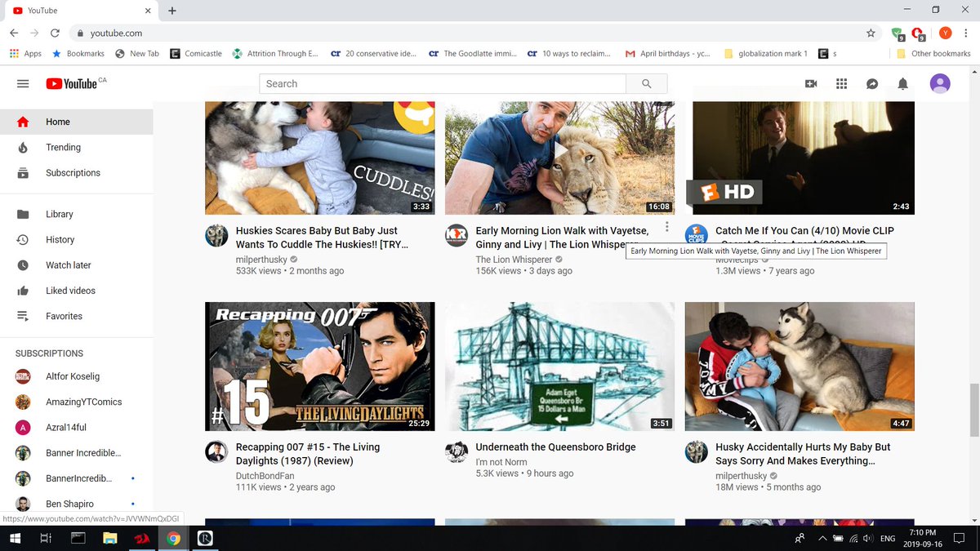Open the milperthusky channel avatar beside Huskies Scares Baby
980x551 pixels.
click(x=216, y=236)
